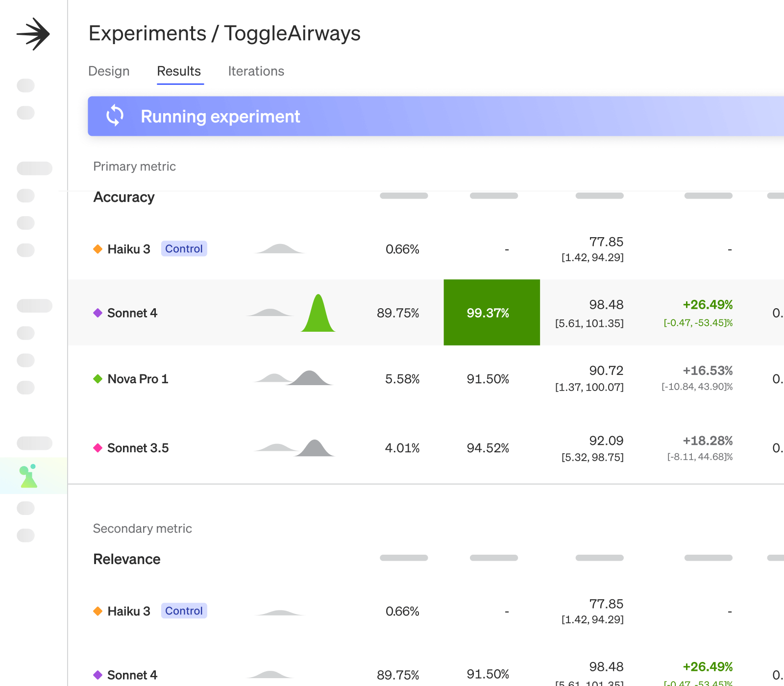Click the pink diamond beside Sonnet 3.5

(98, 448)
